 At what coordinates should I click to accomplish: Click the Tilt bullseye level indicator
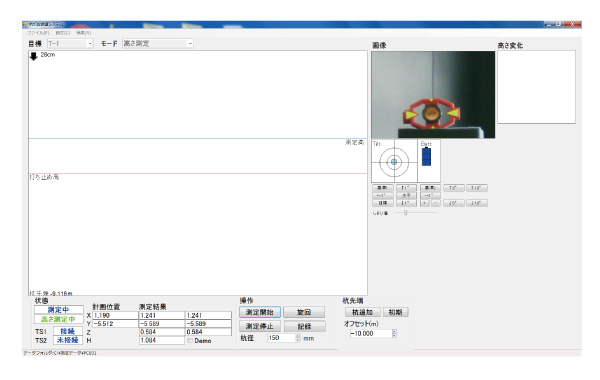click(394, 162)
